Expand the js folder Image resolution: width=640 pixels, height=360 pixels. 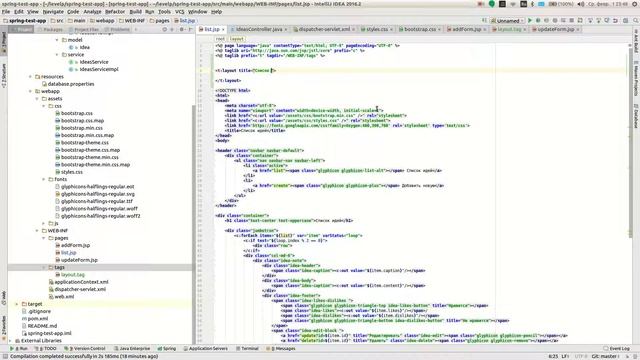tap(44, 223)
